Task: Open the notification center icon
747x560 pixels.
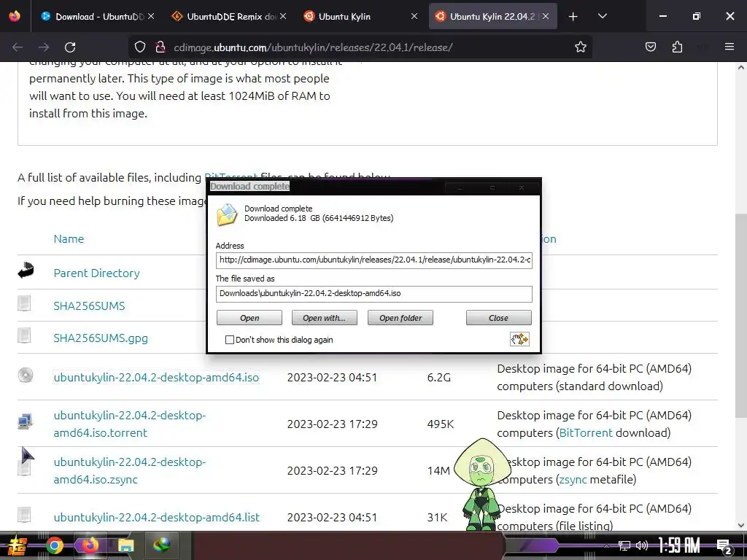Action: coord(724,546)
